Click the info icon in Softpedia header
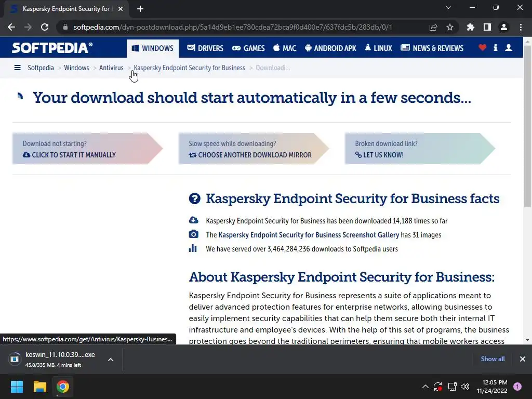 click(495, 48)
